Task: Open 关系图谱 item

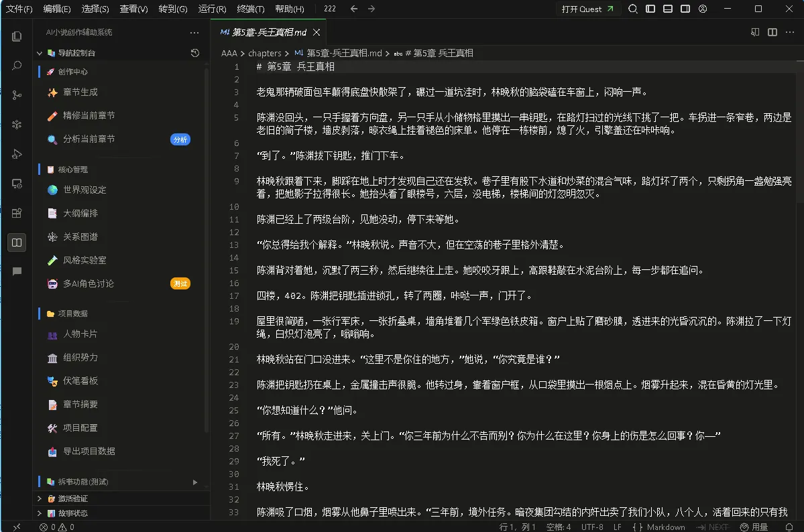Action: (80, 237)
